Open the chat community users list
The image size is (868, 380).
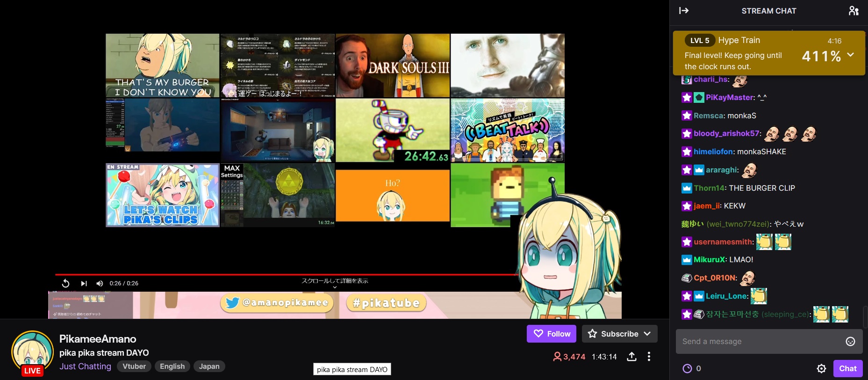[x=854, y=11]
